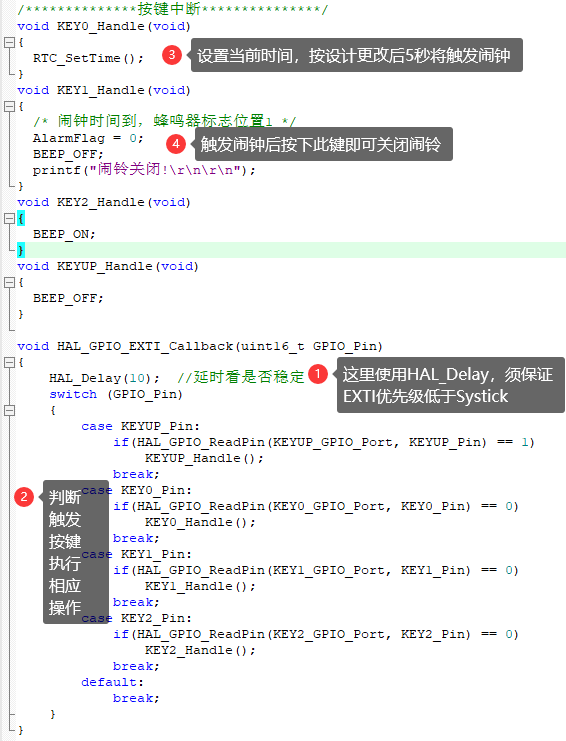
Task: Click the highlighted opening brace of KEY2_Handle
Action: (x=21, y=218)
